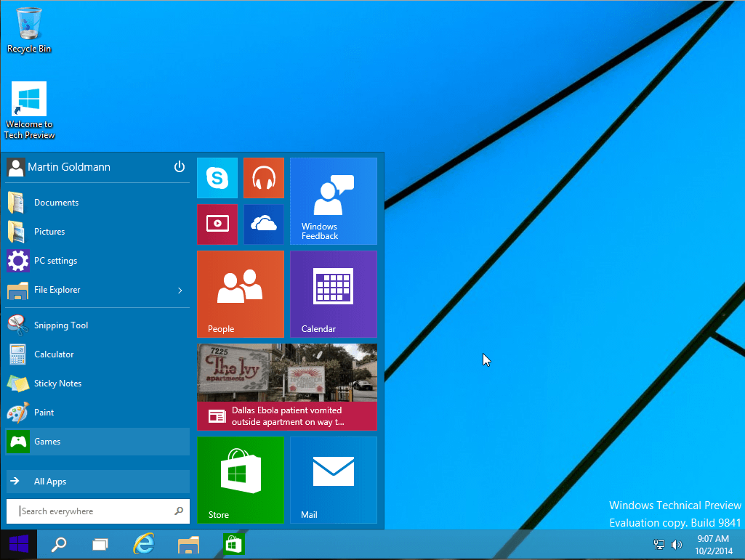Click the Start button on taskbar

pos(19,544)
